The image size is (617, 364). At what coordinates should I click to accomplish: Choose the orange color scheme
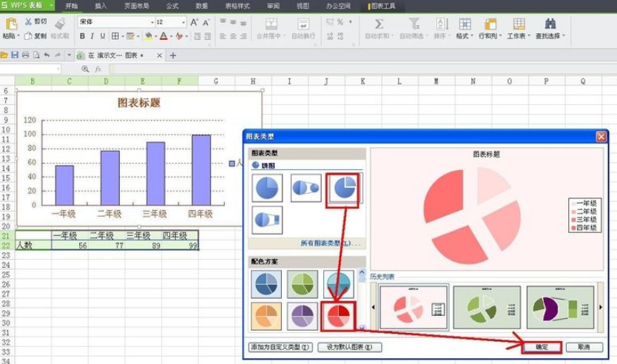(266, 316)
